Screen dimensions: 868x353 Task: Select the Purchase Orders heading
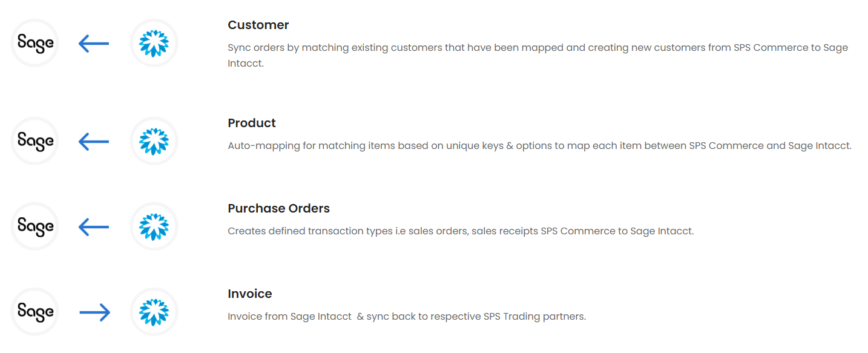pyautogui.click(x=278, y=208)
